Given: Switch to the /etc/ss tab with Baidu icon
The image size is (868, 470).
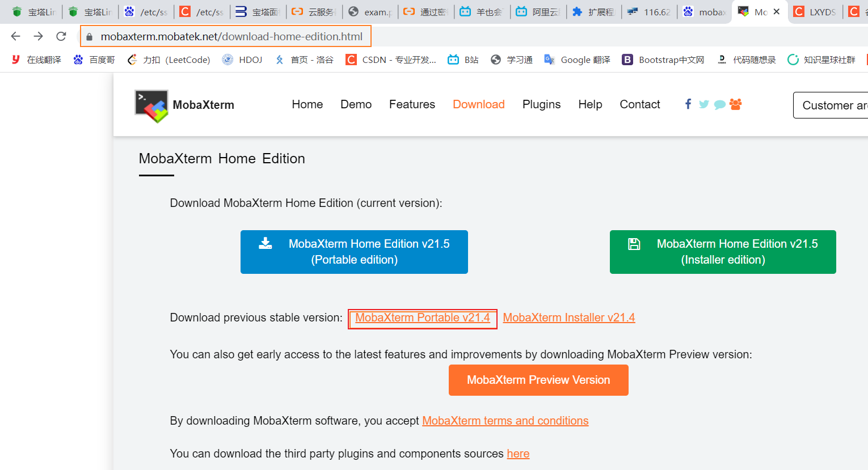Looking at the screenshot, I should [x=146, y=12].
